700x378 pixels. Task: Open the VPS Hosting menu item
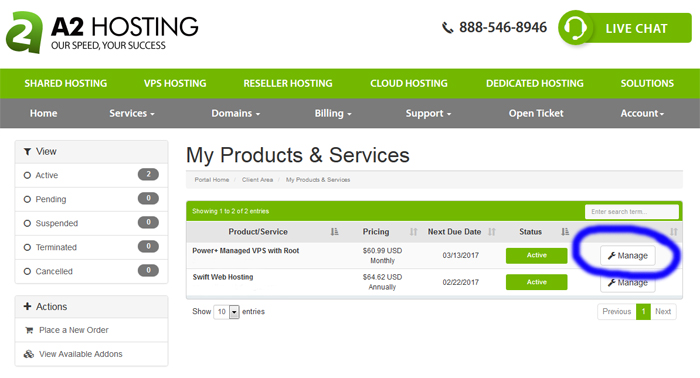click(x=175, y=83)
